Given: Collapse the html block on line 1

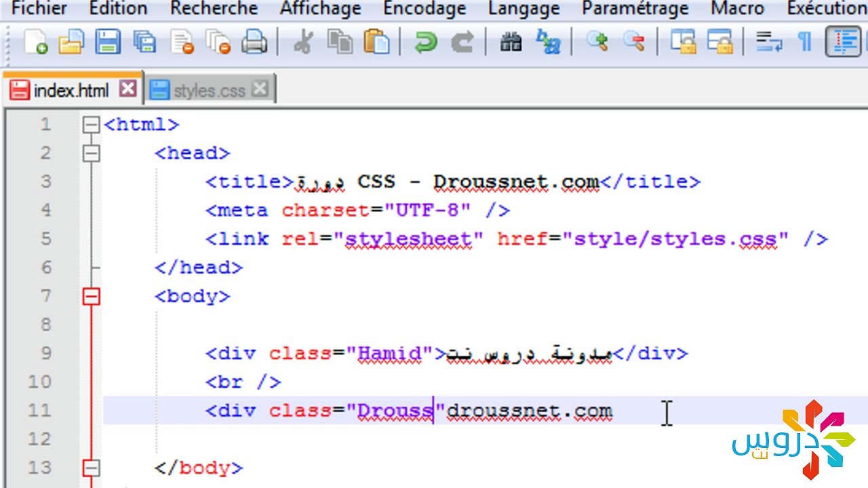Looking at the screenshot, I should pos(91,125).
